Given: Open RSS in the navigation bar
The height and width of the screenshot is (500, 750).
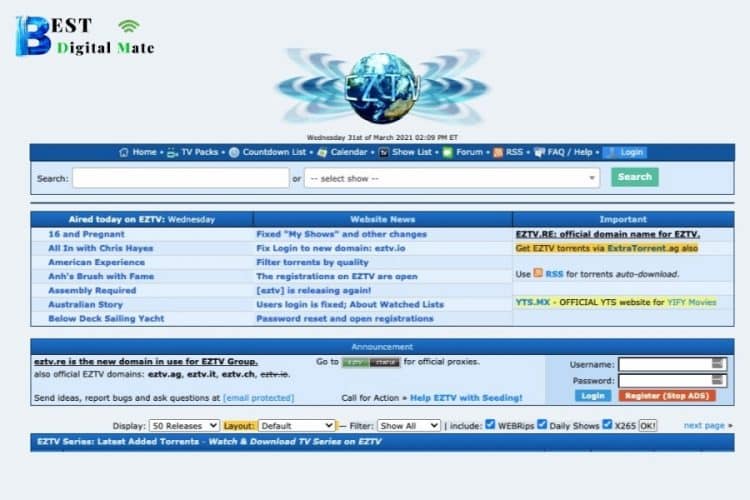Looking at the screenshot, I should pyautogui.click(x=514, y=152).
